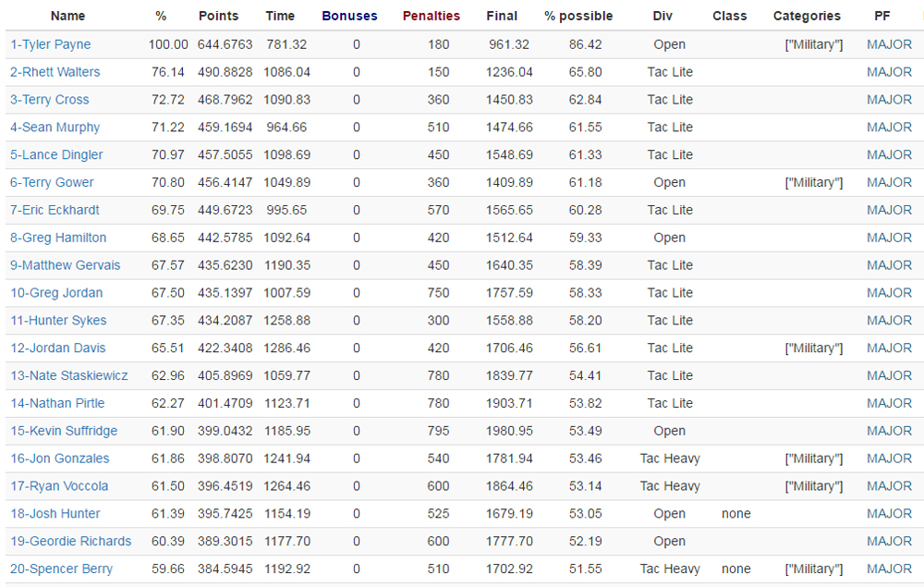
Task: Sort by the Final column header
Action: coord(502,17)
